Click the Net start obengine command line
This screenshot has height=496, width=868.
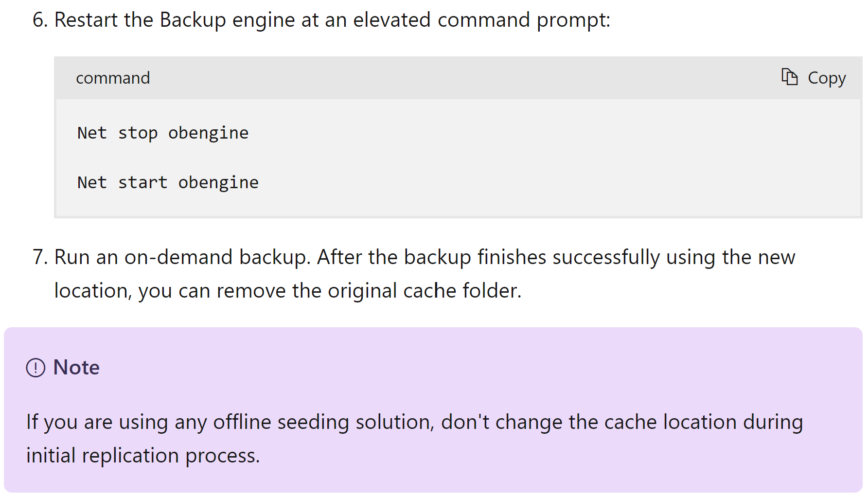(168, 182)
